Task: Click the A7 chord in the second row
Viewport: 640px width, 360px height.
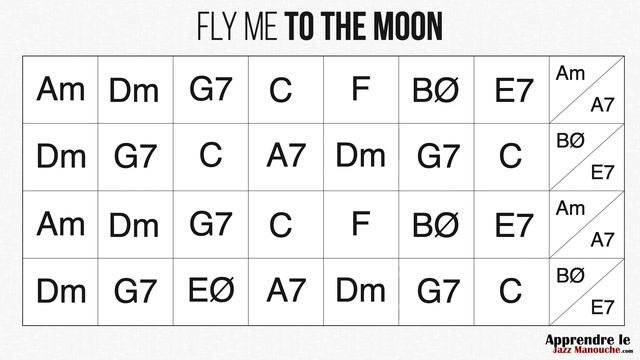Action: click(x=286, y=157)
